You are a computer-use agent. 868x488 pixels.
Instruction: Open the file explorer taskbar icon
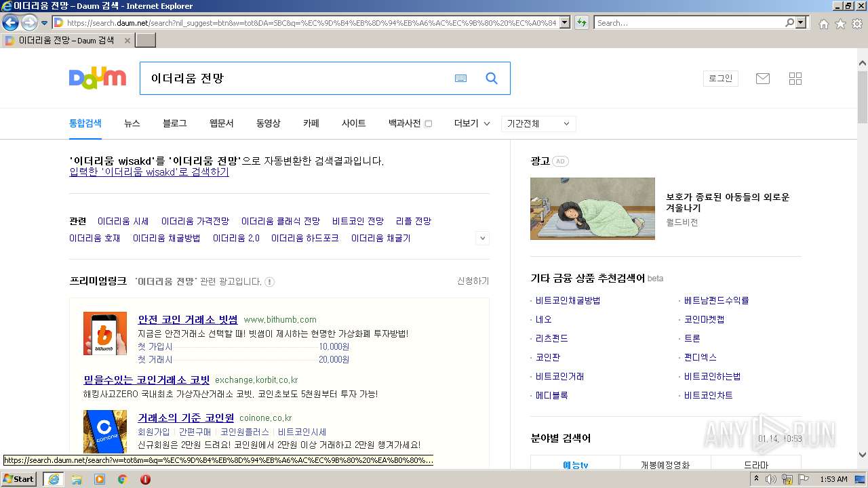click(77, 479)
